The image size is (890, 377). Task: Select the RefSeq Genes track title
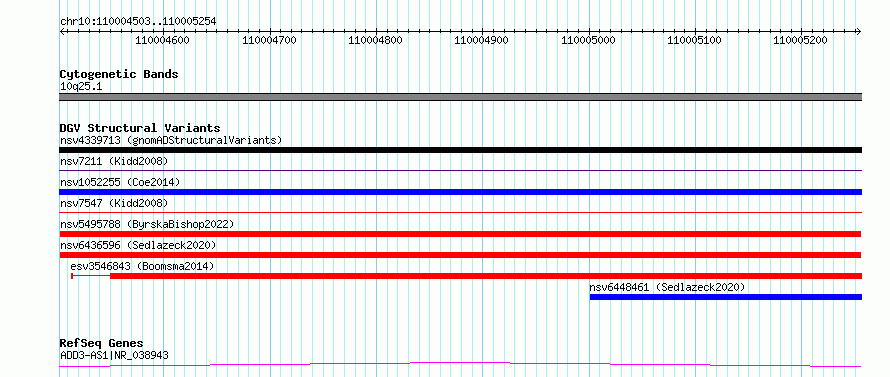[x=102, y=344]
